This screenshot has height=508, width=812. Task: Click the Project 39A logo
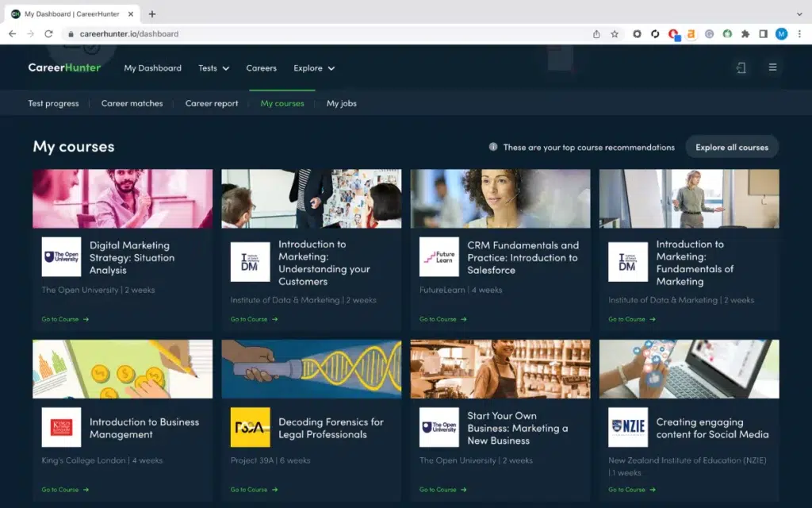click(x=250, y=427)
